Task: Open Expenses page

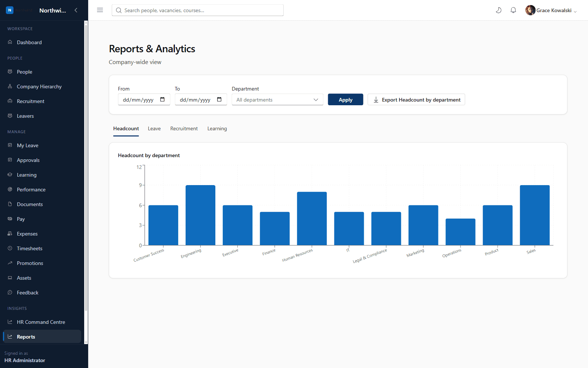Action: tap(42, 234)
